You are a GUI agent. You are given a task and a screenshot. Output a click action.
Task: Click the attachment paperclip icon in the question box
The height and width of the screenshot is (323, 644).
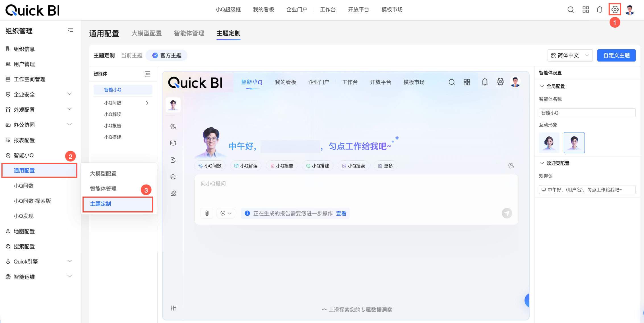[207, 213]
